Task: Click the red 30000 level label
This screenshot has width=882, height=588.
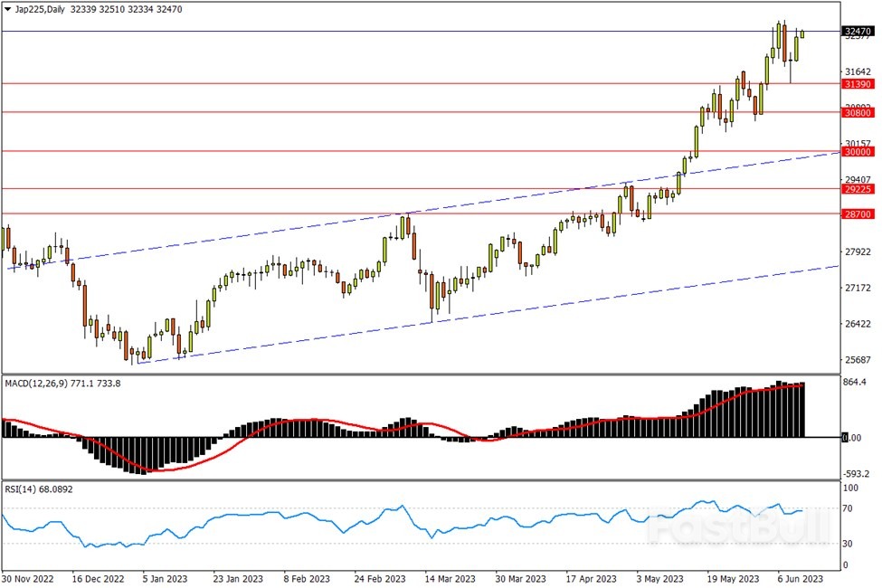Action: click(858, 152)
